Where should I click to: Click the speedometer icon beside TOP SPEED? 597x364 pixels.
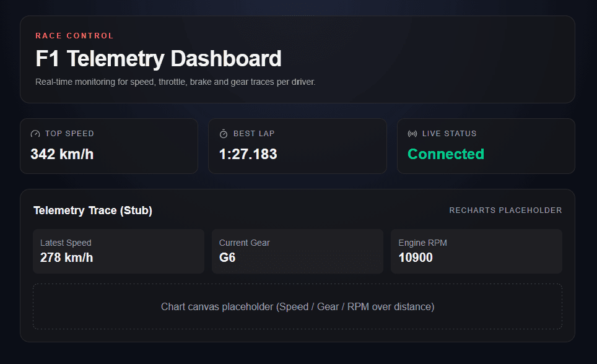pos(35,133)
